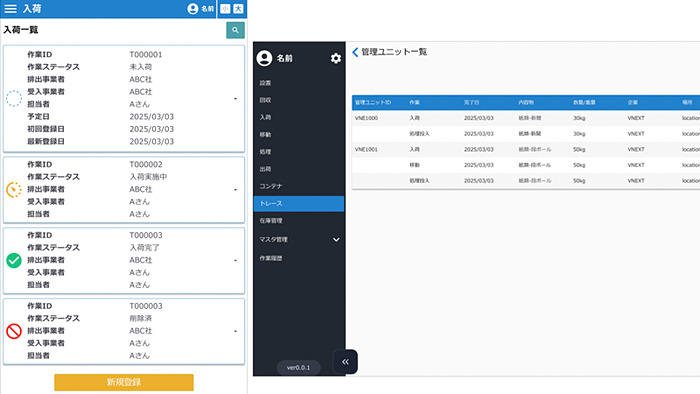Sort by 内容物 column header
Viewport: 700px width, 394px height.
[x=526, y=103]
